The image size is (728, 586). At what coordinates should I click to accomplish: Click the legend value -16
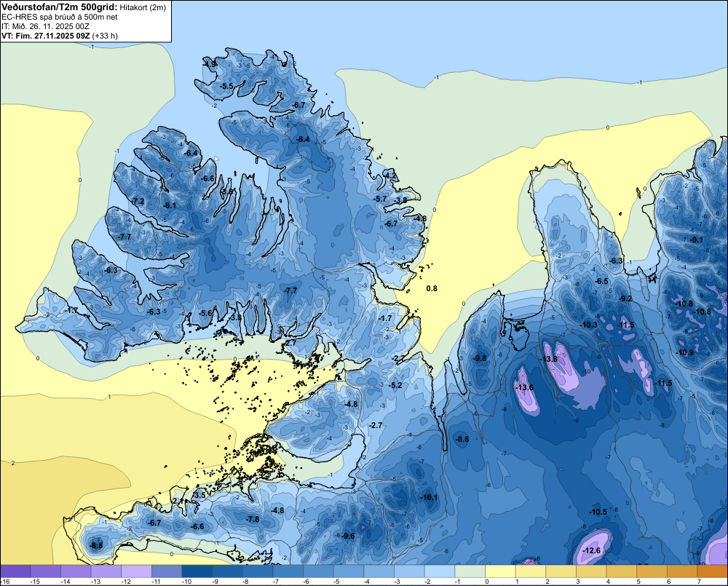(5, 582)
